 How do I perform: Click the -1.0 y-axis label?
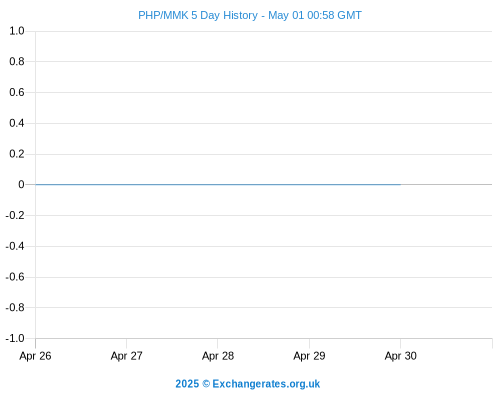pyautogui.click(x=15, y=338)
